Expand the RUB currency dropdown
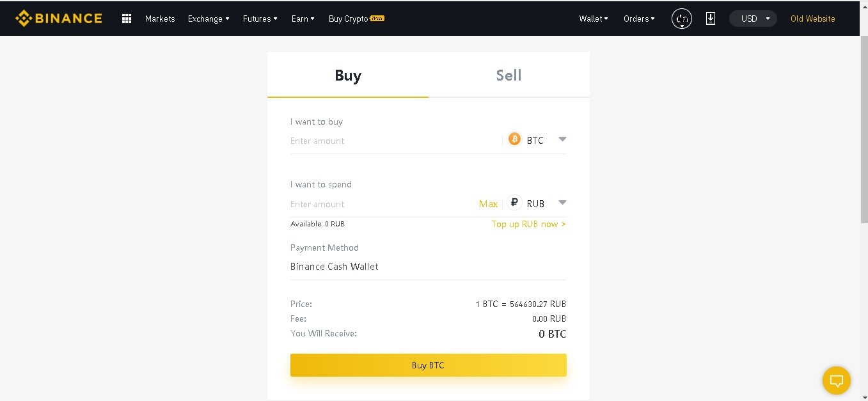 tap(562, 202)
